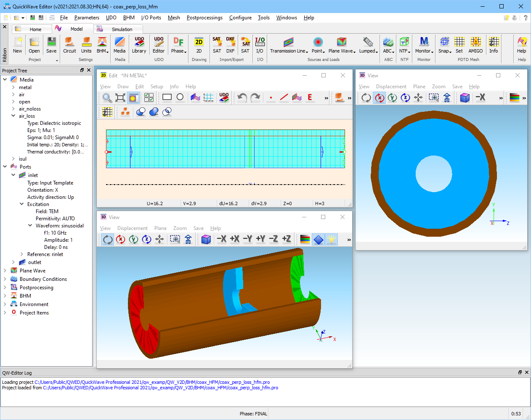
Task: Click the DXF import/export icon
Action: coord(230,45)
